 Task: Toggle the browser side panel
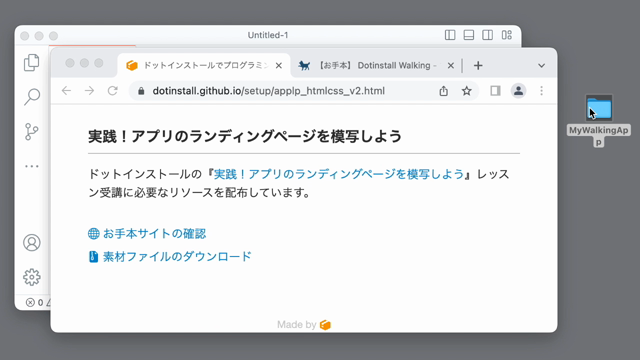495,91
